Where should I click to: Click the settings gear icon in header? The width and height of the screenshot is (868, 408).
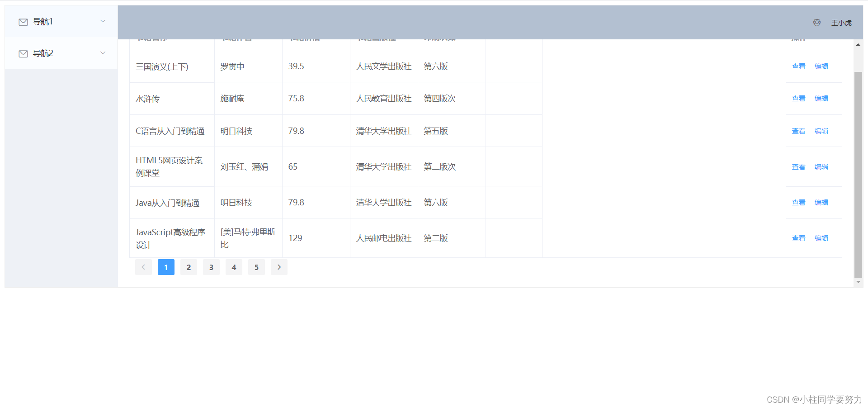[816, 22]
